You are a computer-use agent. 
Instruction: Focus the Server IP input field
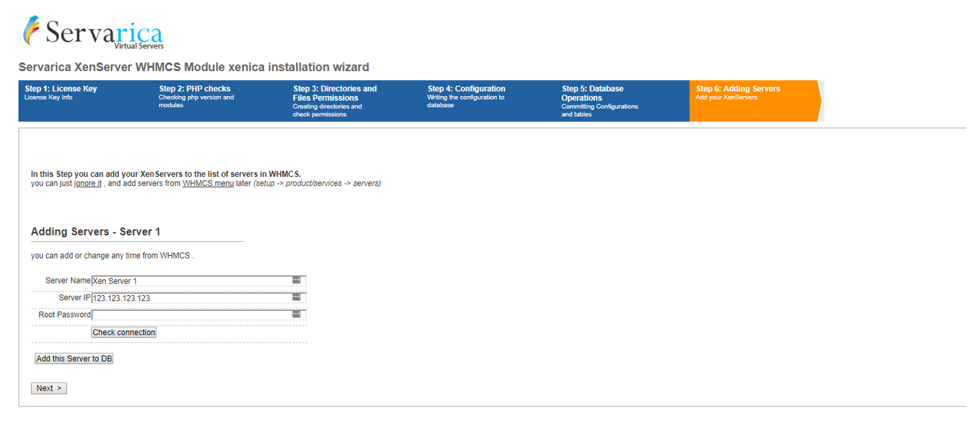(x=199, y=298)
